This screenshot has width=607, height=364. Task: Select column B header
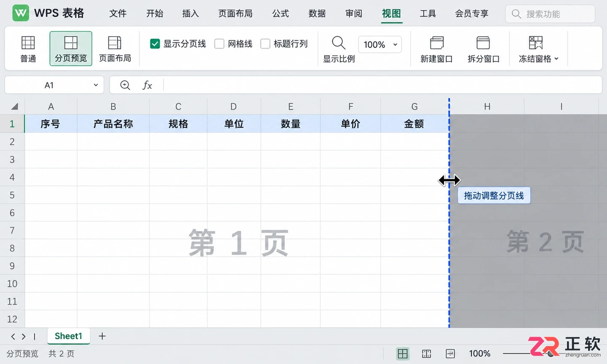tap(113, 107)
